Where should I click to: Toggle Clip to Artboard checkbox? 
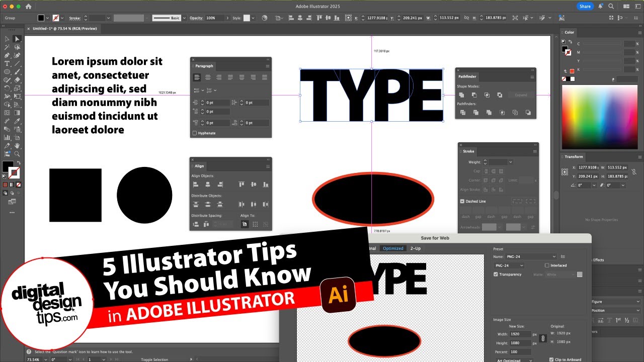click(x=552, y=359)
